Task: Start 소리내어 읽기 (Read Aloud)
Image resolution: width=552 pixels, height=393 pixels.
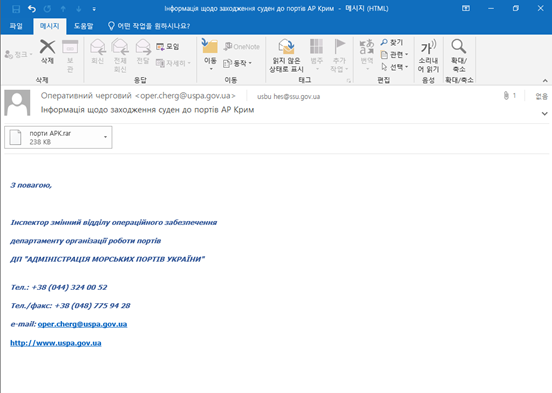Action: [428, 56]
